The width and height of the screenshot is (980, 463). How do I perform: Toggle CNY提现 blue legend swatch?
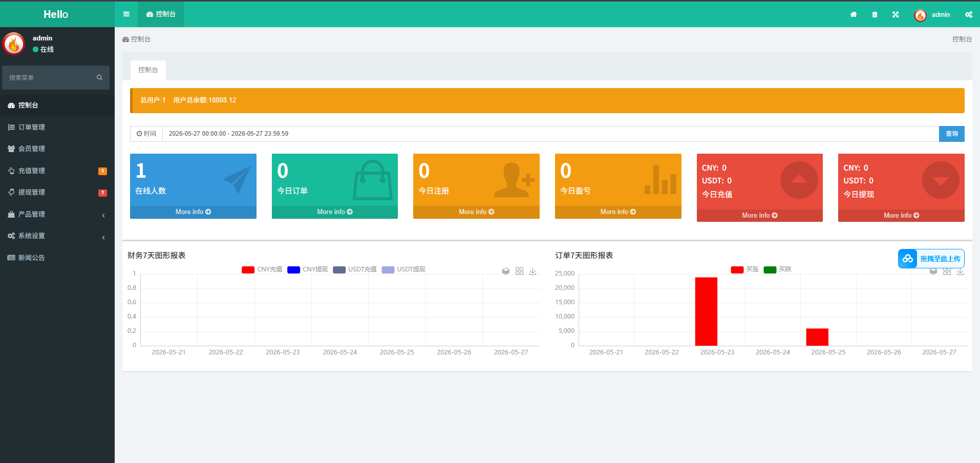click(x=294, y=270)
